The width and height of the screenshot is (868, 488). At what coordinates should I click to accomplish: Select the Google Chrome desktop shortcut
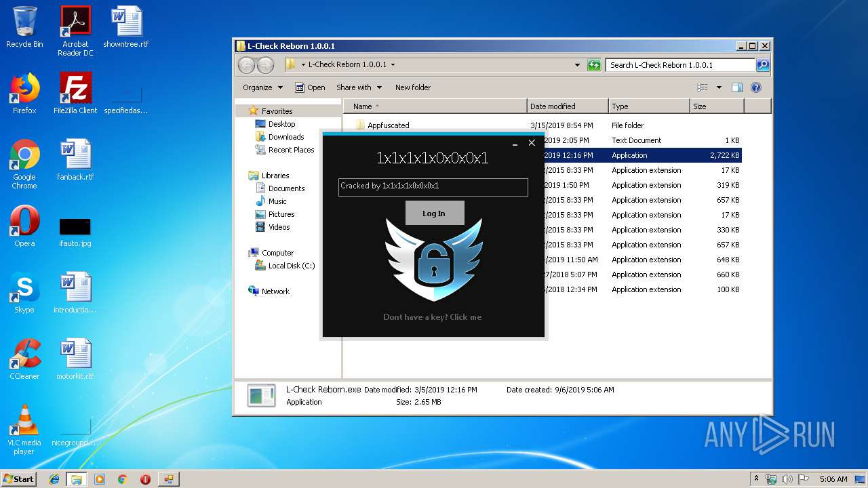click(24, 165)
